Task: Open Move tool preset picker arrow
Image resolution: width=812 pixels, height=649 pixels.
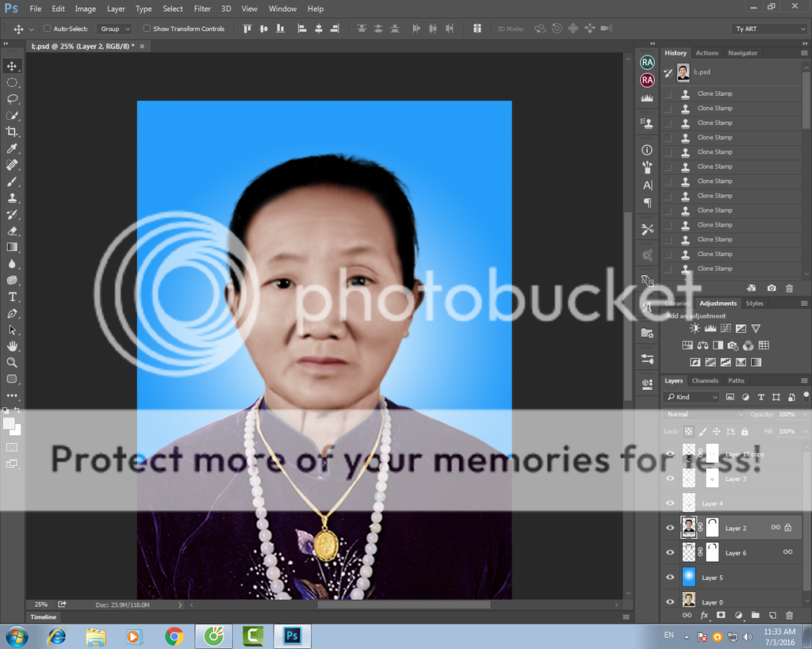Action: pos(31,29)
